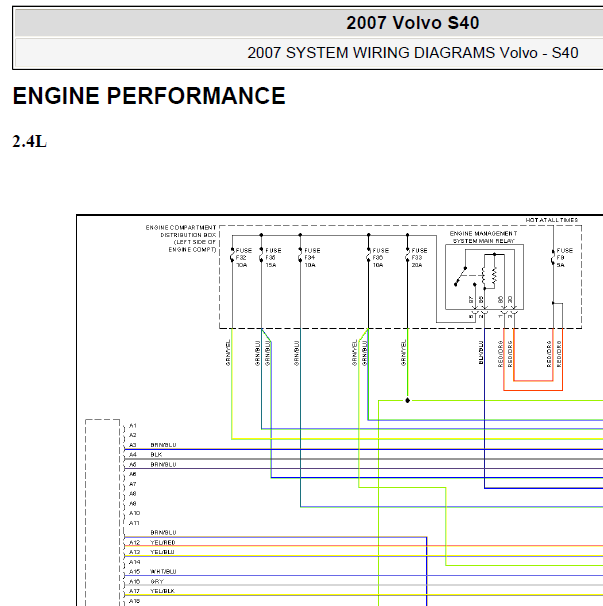This screenshot has height=606, width=603.
Task: Click 'BRN/BLU' wire label above pin A12
Action: 163,533
